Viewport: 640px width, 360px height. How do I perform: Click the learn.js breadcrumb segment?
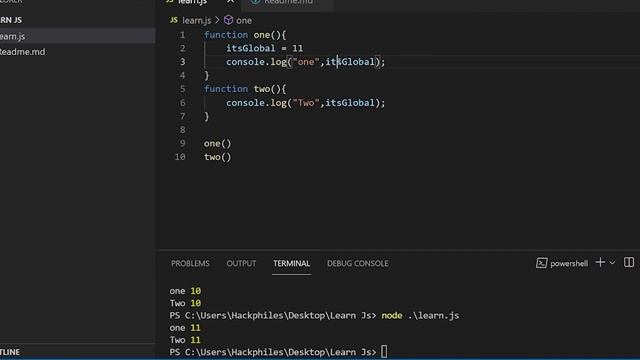196,20
